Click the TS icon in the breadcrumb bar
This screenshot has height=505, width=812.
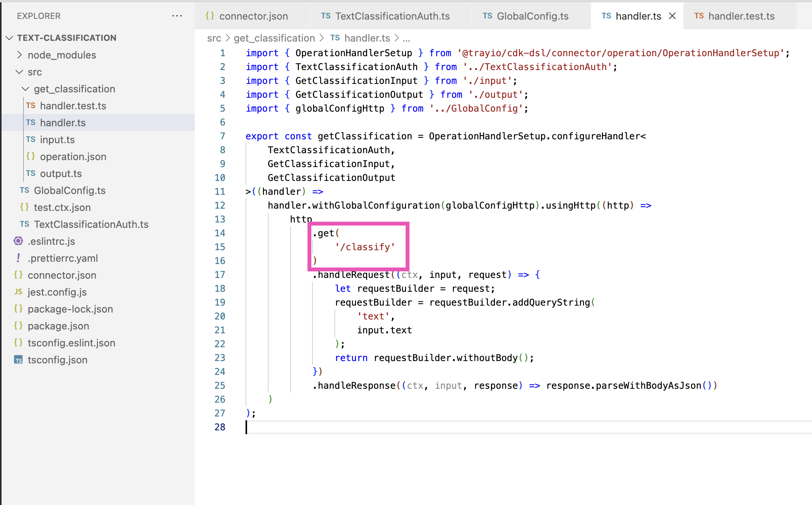335,38
